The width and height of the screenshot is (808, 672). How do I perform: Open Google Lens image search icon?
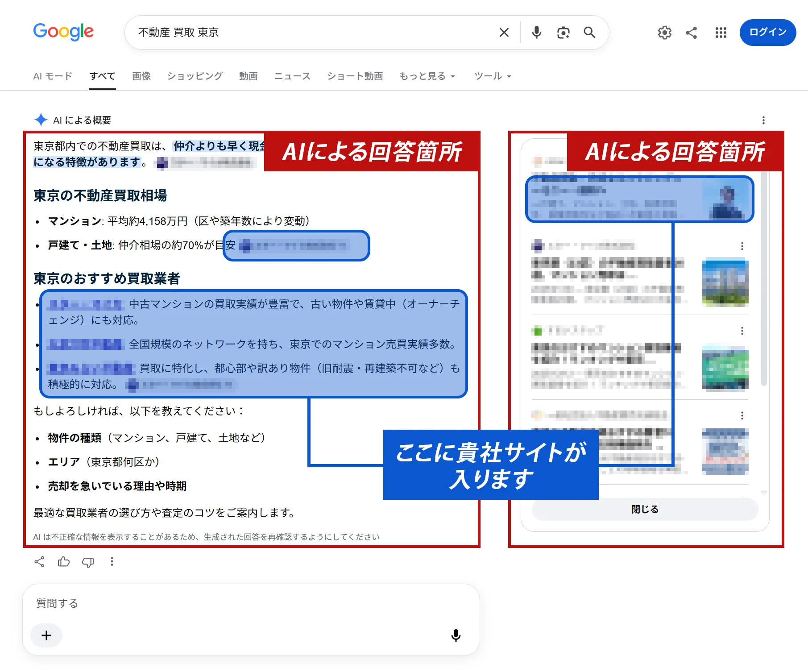[x=563, y=33]
